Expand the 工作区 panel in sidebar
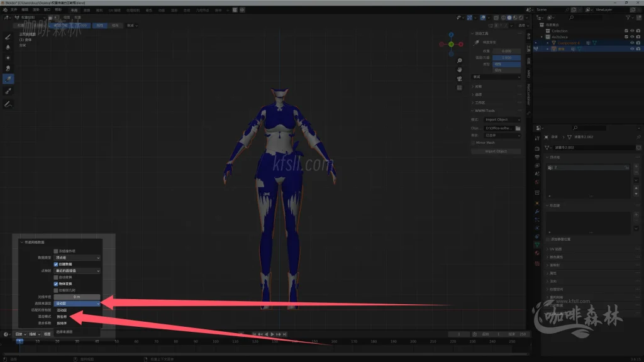The width and height of the screenshot is (644, 362). pos(479,102)
